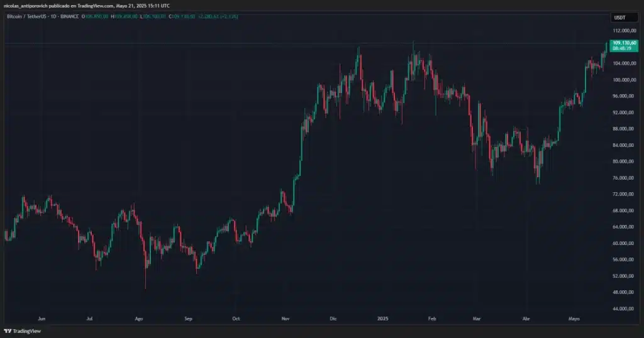Click the Mar label on time axis
644x338 pixels.
pyautogui.click(x=477, y=319)
